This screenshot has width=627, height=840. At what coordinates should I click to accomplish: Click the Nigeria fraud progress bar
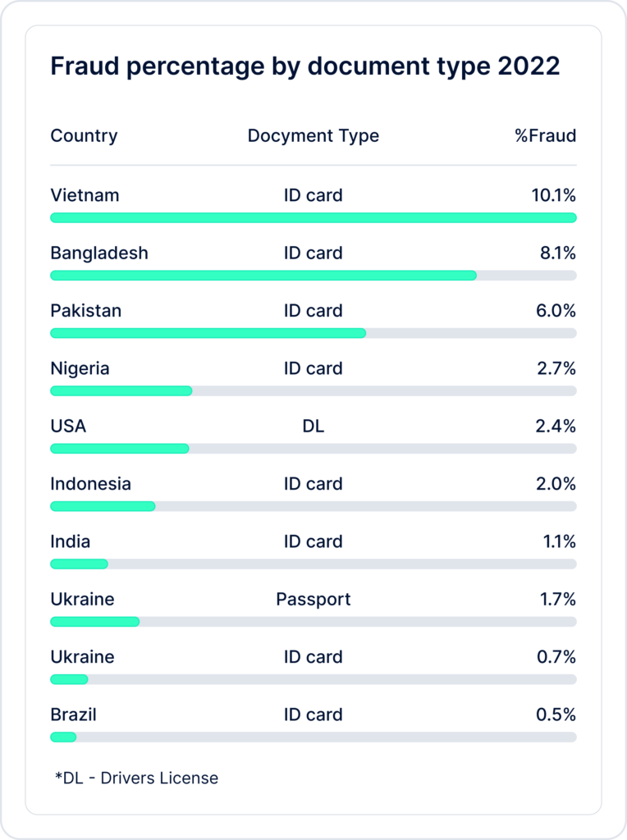coord(313,391)
